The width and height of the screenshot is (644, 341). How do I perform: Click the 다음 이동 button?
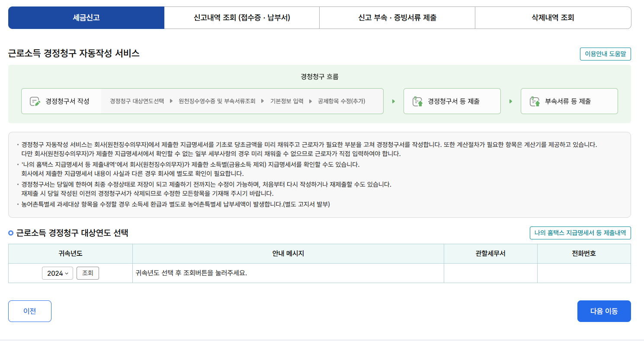point(604,311)
